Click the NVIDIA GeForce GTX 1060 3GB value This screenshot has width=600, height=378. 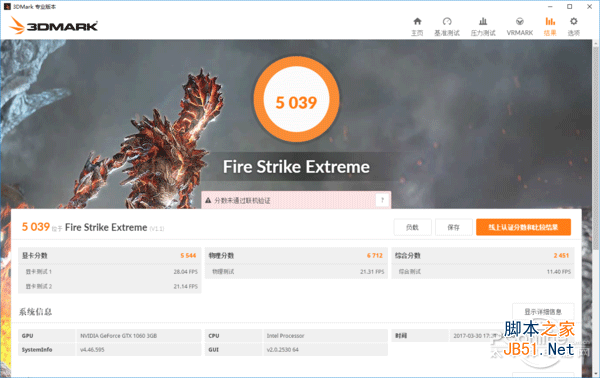[118, 336]
